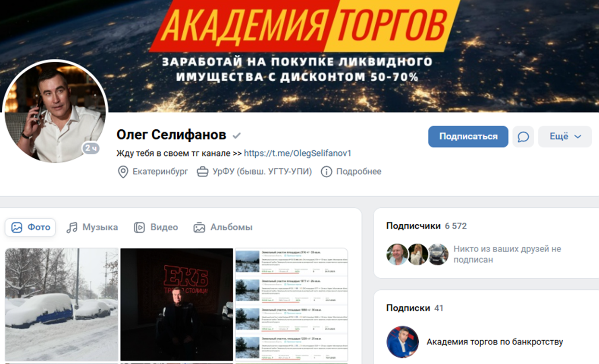
Task: Open the ЕКБ neon sign photo
Action: 177,304
